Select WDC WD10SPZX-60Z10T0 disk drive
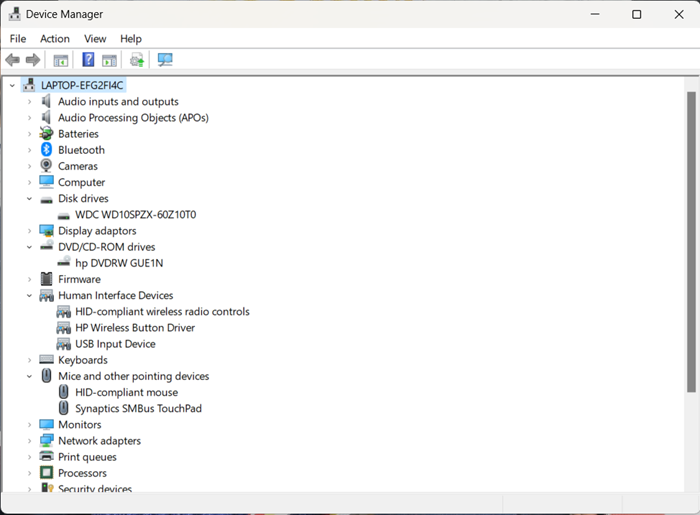Viewport: 700px width, 515px height. coord(135,215)
